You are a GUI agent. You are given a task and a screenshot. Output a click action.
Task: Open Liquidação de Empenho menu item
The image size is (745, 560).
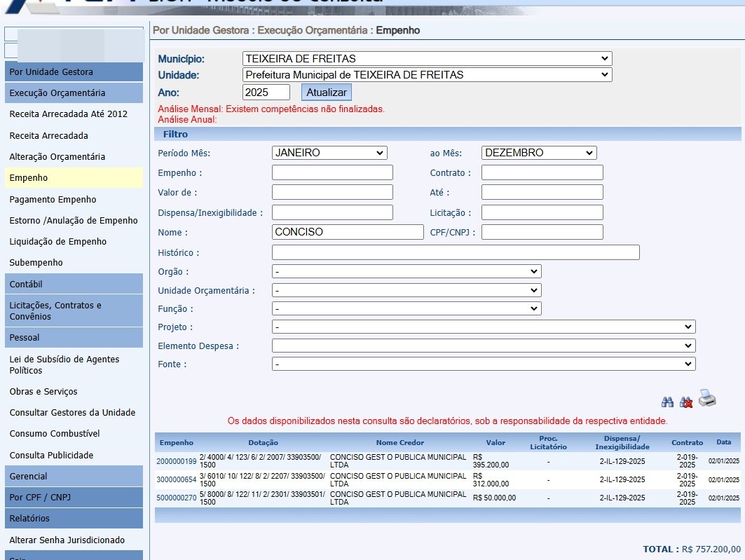pyautogui.click(x=58, y=242)
